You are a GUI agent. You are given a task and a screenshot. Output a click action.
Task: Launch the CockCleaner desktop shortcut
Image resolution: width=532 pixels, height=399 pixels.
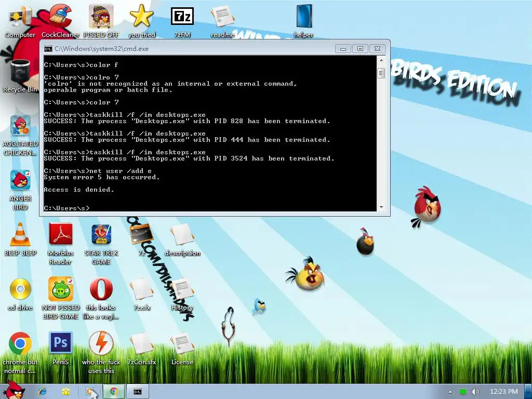pos(60,21)
